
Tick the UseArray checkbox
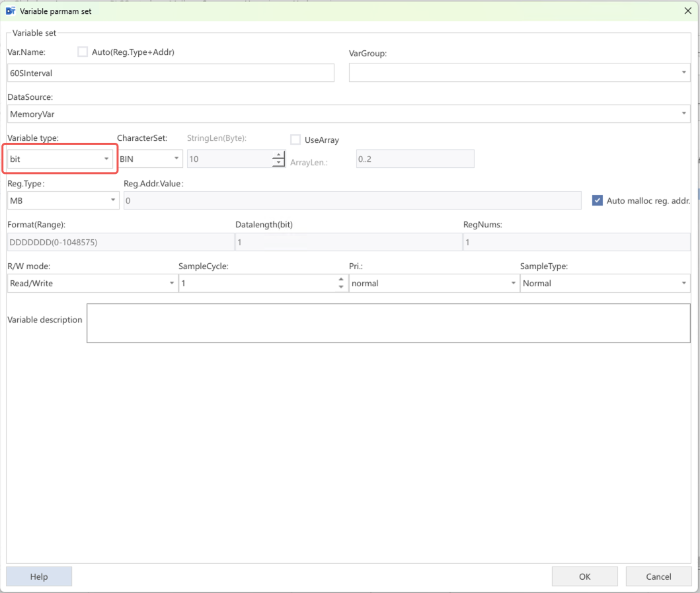point(295,139)
